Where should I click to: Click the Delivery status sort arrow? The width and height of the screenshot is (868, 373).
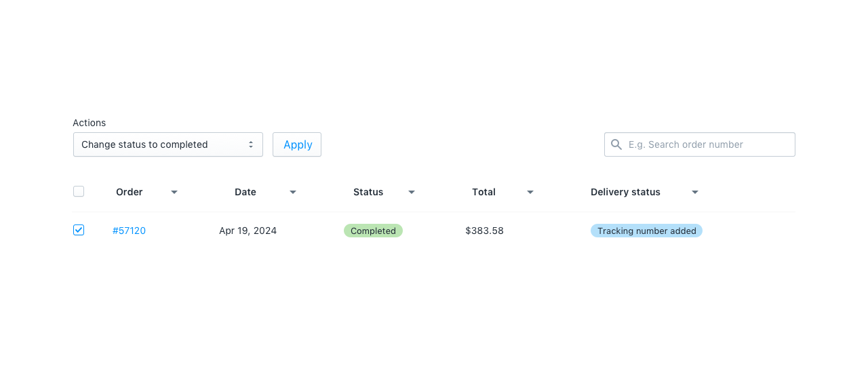point(695,193)
